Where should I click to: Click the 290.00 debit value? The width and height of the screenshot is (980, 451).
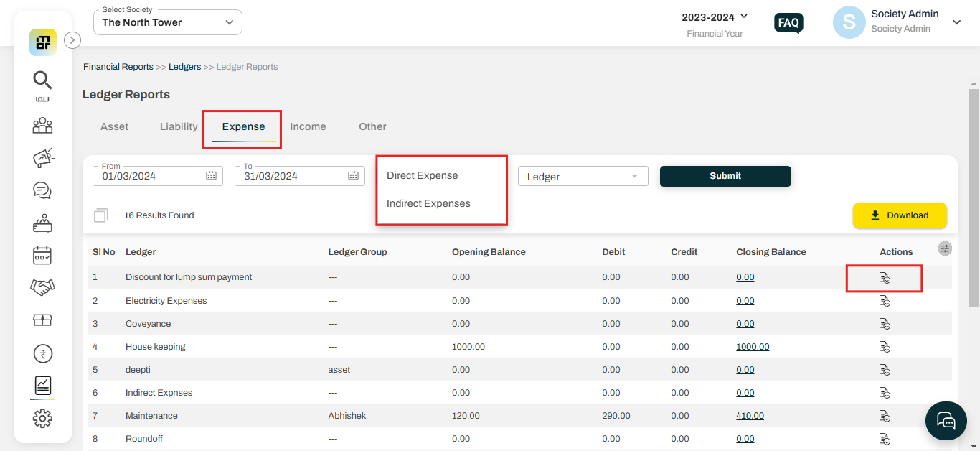[x=616, y=416]
